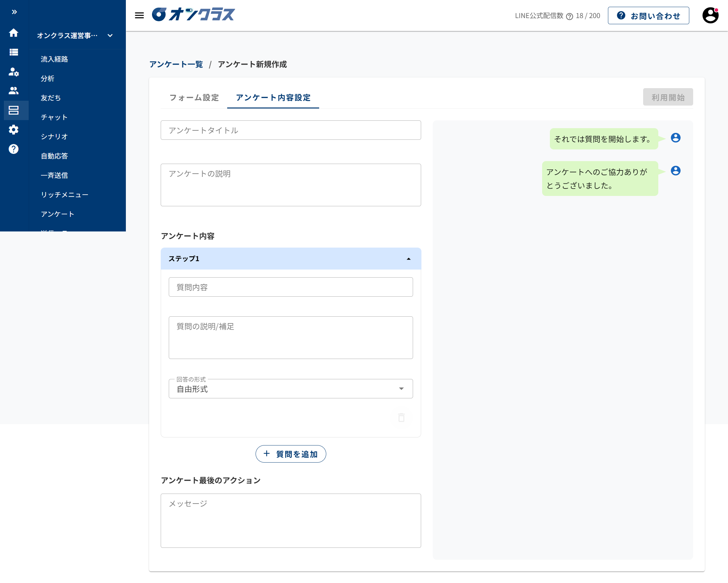
Task: Click the delete trash icon in Step 1
Action: click(401, 418)
